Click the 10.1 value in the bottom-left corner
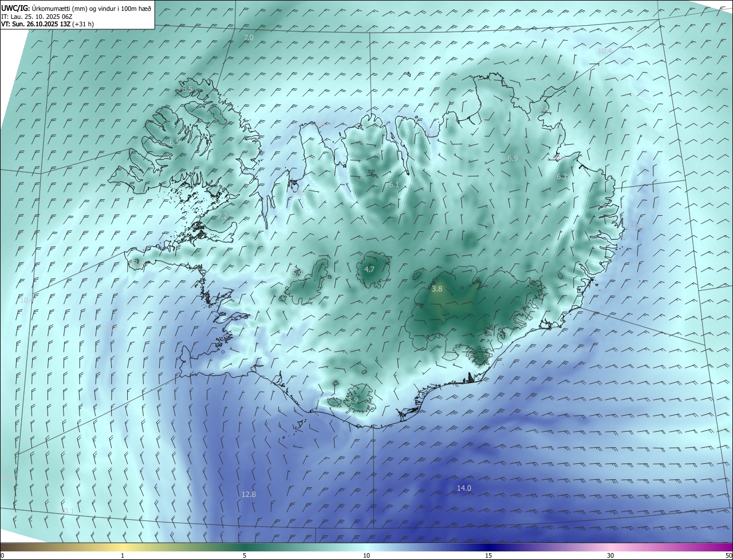733x560 pixels. point(67,511)
